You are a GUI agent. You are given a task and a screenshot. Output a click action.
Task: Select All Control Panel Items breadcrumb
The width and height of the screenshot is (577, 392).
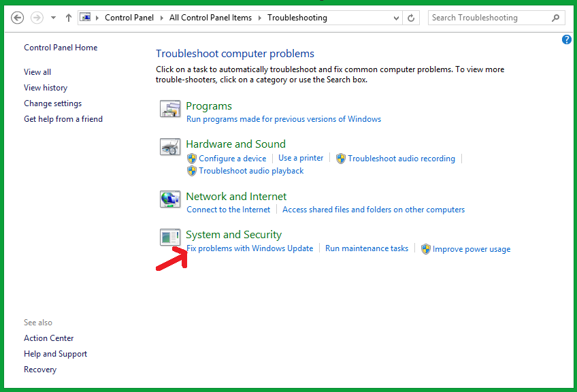pos(210,18)
